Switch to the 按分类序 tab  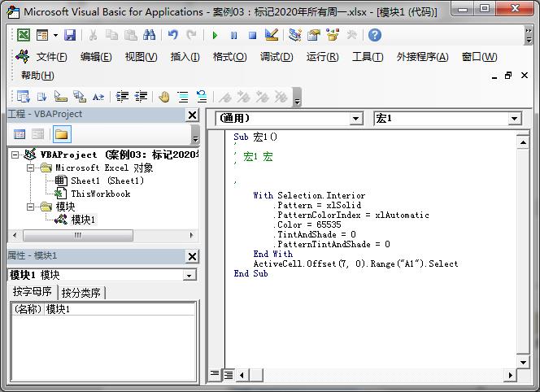[x=81, y=293]
